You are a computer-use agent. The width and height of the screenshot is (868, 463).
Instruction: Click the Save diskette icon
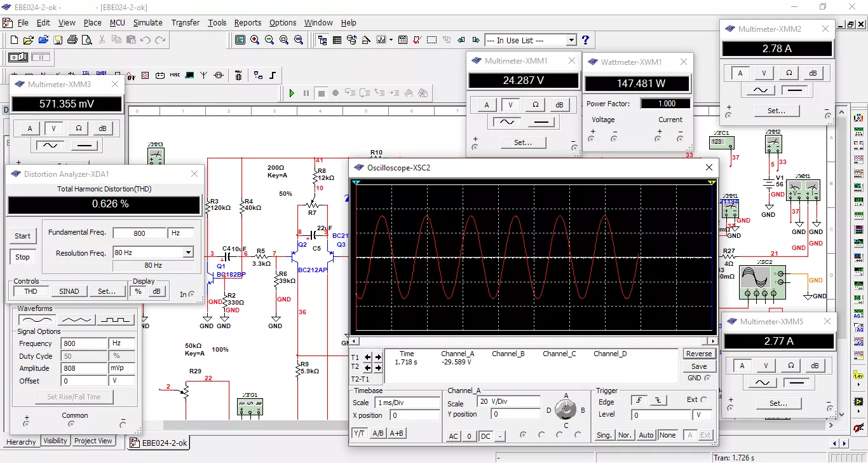tap(58, 40)
